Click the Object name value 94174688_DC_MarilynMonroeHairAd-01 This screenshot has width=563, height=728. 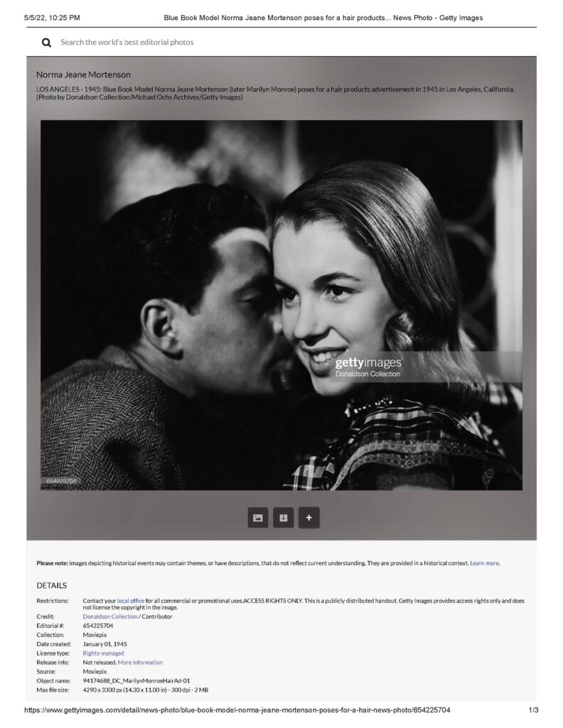point(136,681)
